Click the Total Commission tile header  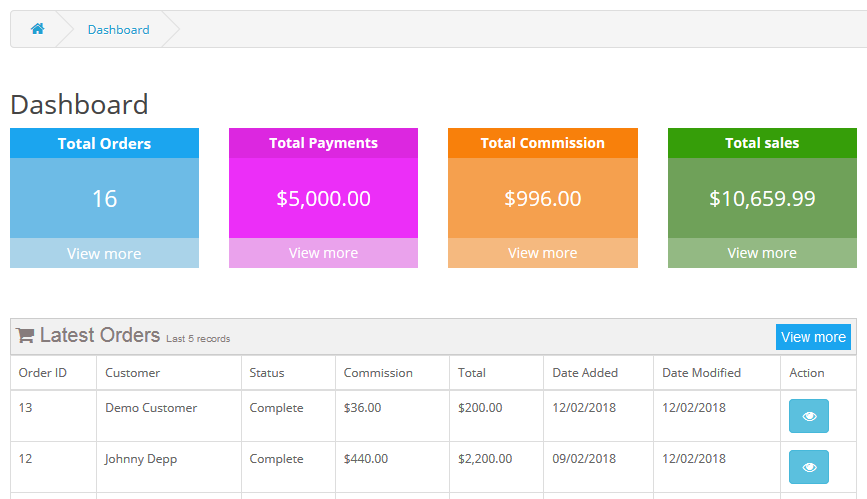pyautogui.click(x=542, y=143)
